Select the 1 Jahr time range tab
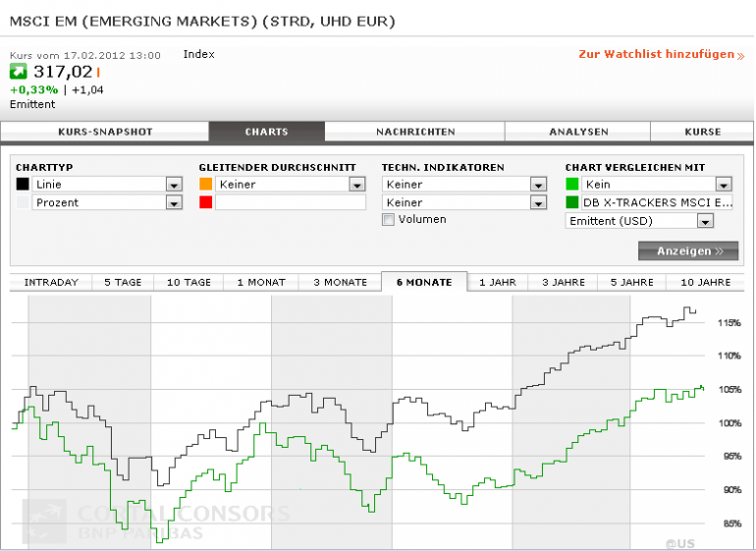 [x=498, y=282]
